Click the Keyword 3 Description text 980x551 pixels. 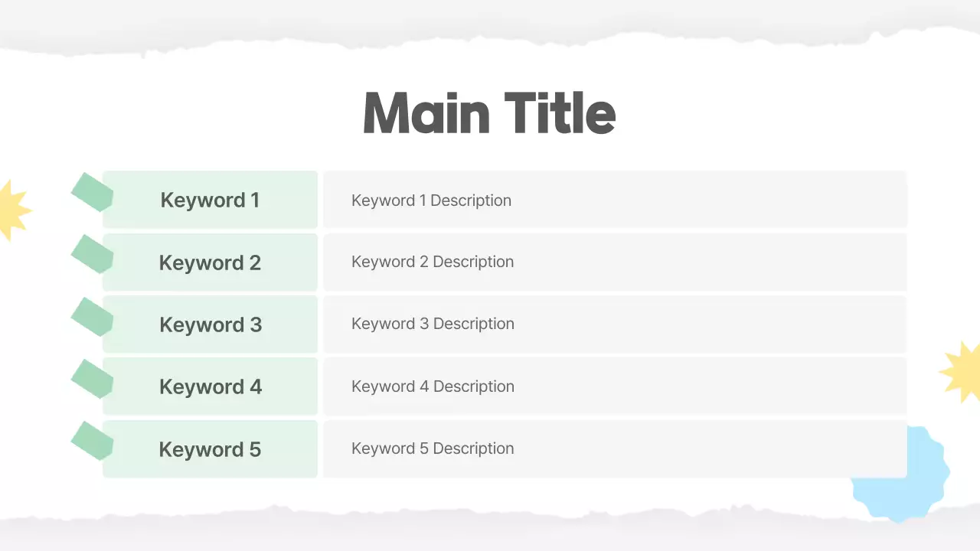(x=433, y=324)
